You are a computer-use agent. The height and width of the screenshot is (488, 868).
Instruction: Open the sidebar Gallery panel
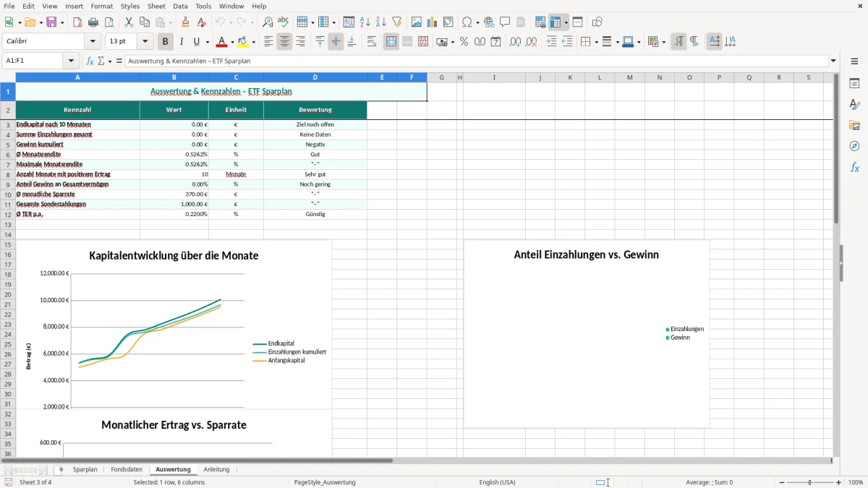854,126
